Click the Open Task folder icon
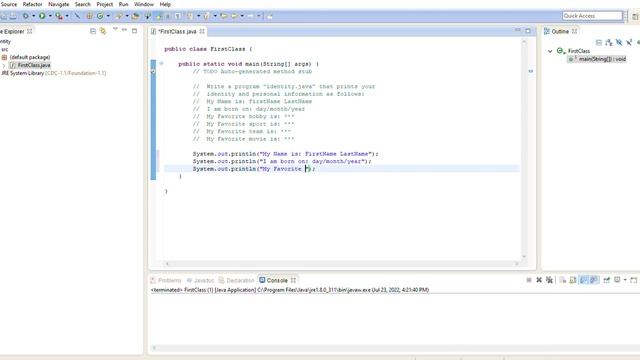640x360 pixels. click(136, 16)
